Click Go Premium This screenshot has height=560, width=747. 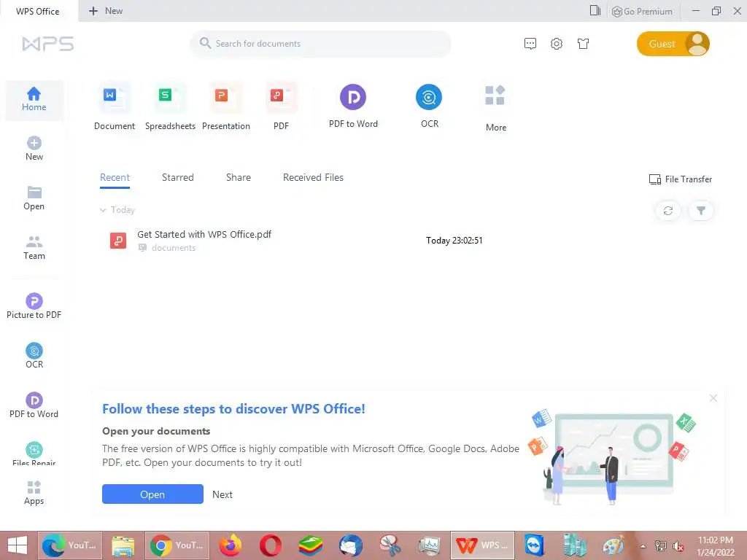point(642,12)
